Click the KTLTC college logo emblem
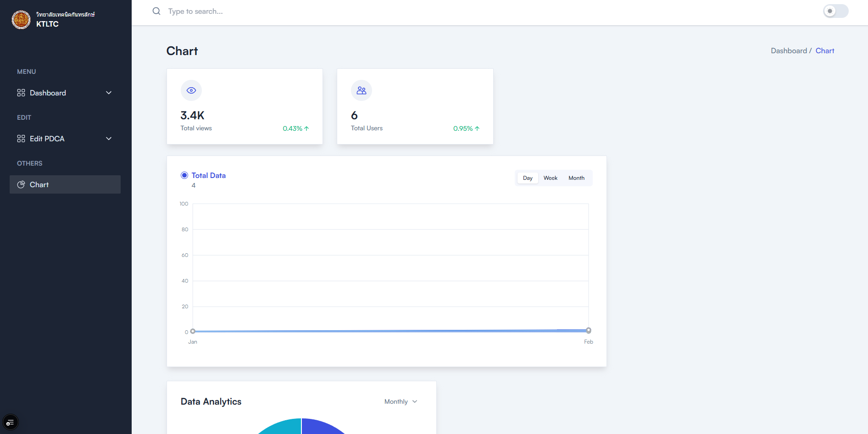This screenshot has height=434, width=868. point(21,20)
